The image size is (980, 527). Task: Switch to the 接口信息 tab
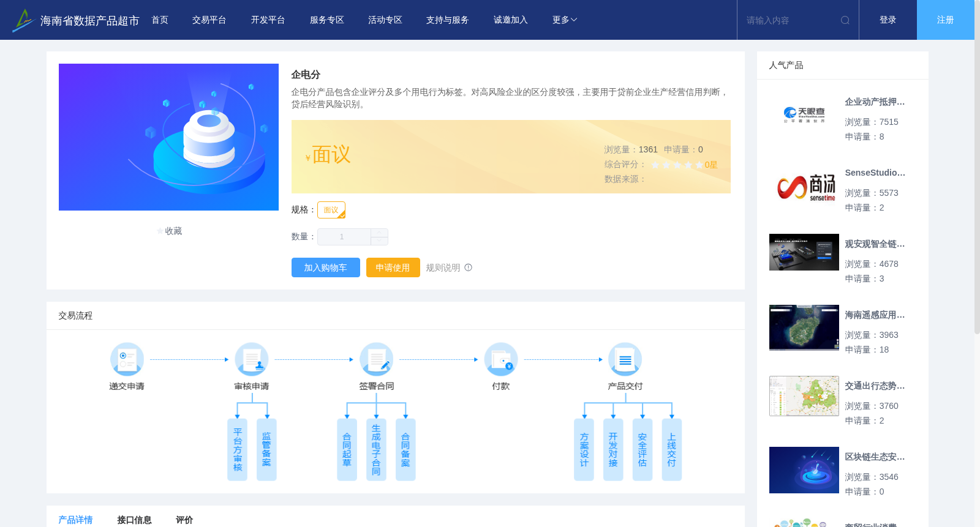[x=134, y=520]
